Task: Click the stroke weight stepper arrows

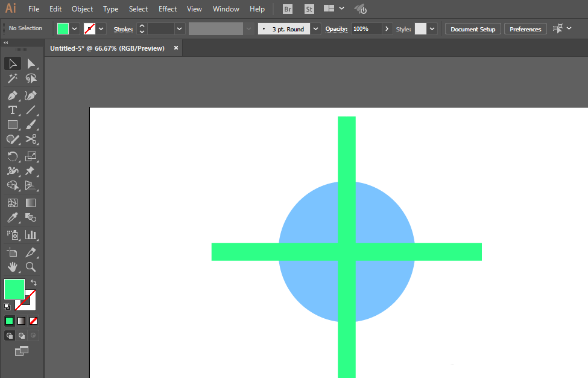Action: (142, 29)
